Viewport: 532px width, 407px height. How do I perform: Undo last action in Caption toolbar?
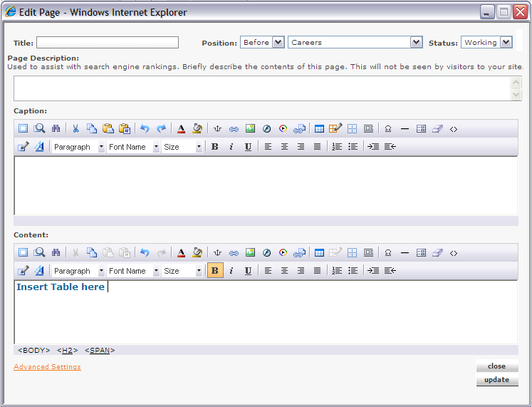(145, 128)
